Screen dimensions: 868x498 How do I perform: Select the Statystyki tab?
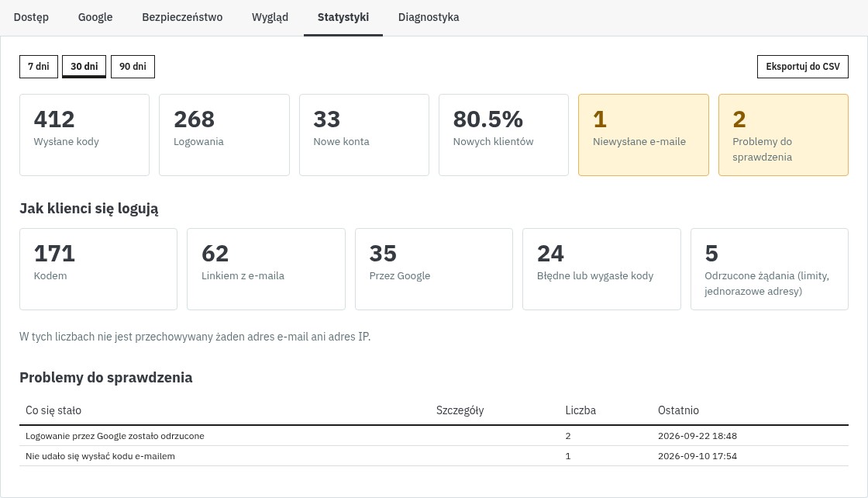[343, 17]
